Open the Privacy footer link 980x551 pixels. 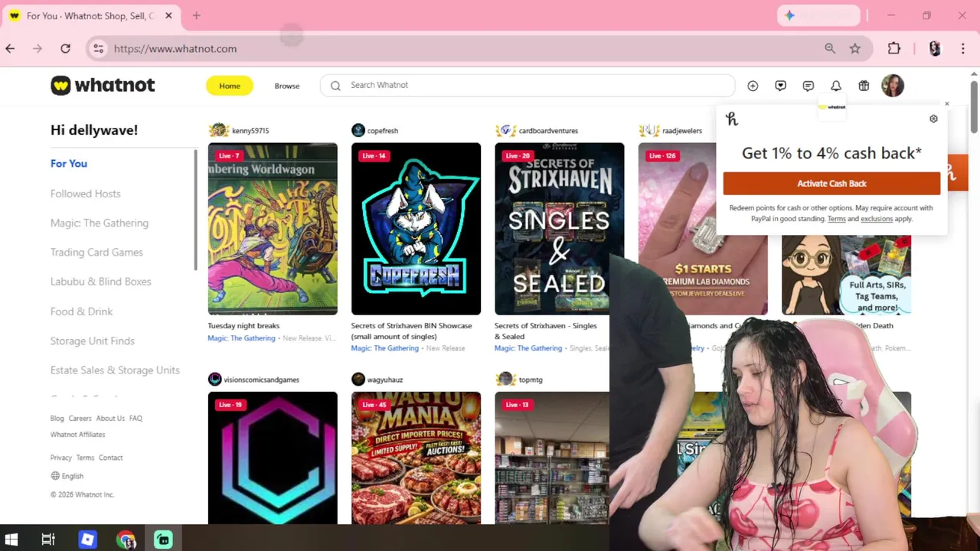pyautogui.click(x=60, y=458)
